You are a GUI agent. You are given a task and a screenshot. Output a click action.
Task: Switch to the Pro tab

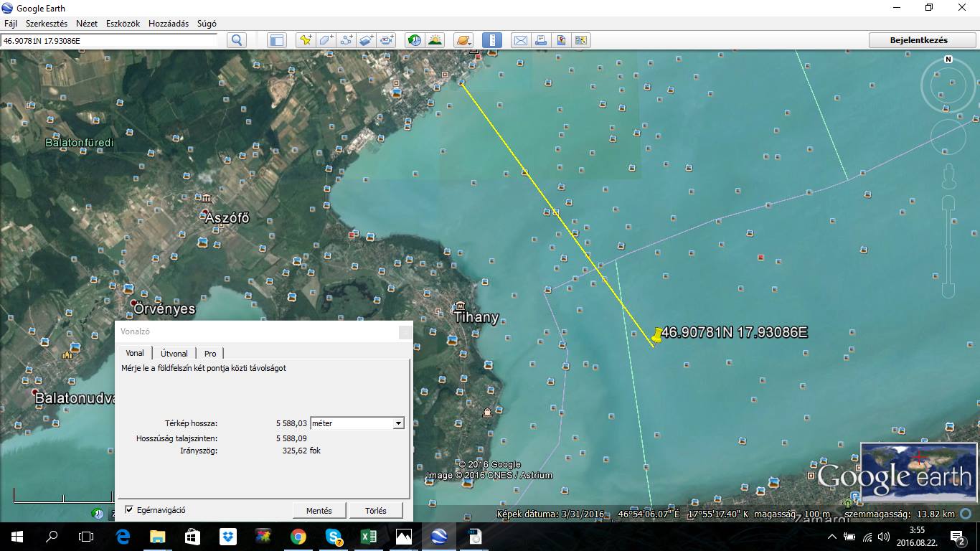pyautogui.click(x=210, y=353)
